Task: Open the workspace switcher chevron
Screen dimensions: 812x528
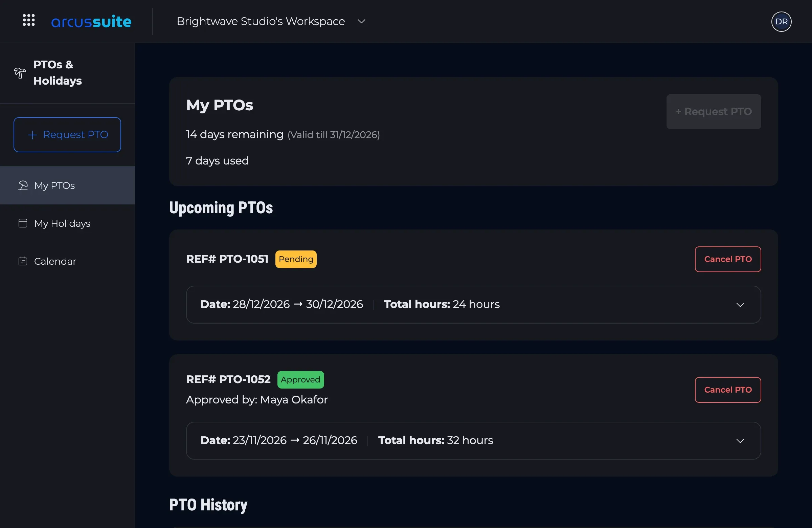Action: click(x=361, y=22)
